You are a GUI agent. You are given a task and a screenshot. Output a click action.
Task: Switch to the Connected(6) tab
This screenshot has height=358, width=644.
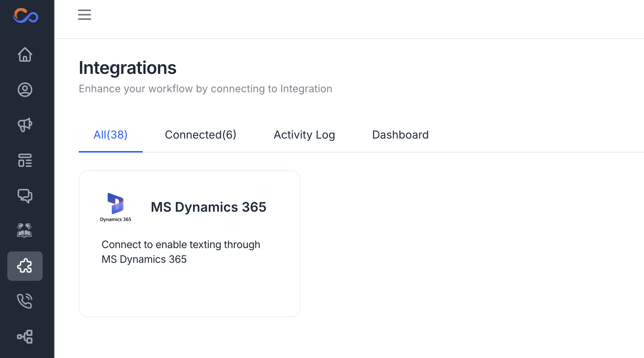(x=201, y=135)
